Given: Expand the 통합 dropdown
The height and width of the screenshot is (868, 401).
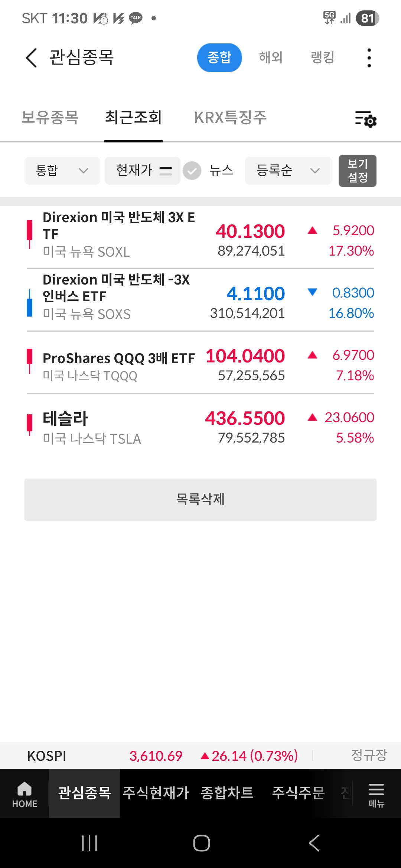Looking at the screenshot, I should point(62,171).
